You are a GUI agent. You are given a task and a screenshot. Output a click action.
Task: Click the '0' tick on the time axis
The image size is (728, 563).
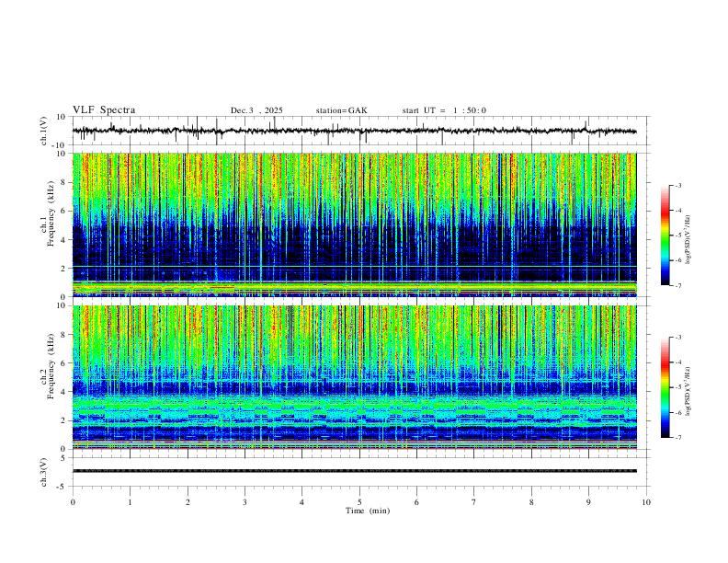click(73, 502)
